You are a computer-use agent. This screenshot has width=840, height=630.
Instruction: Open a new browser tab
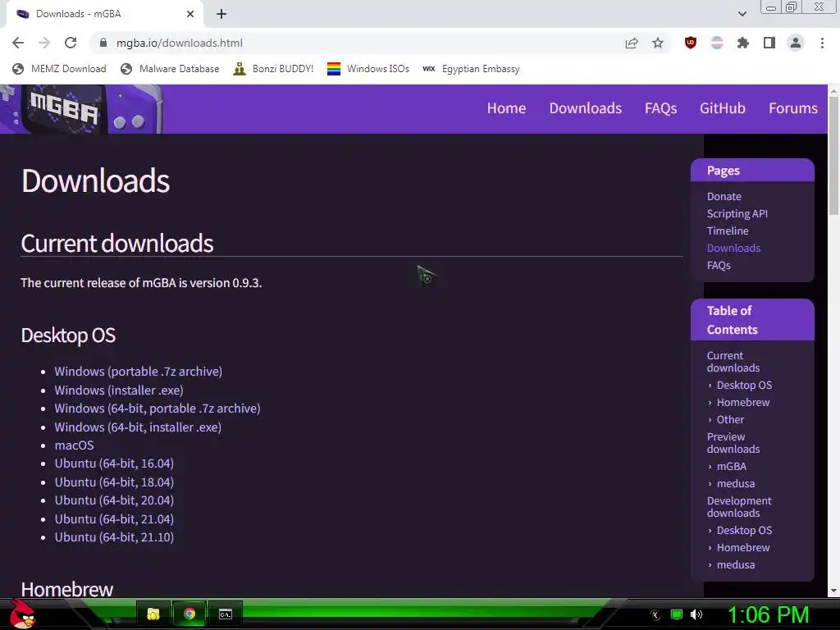tap(221, 14)
